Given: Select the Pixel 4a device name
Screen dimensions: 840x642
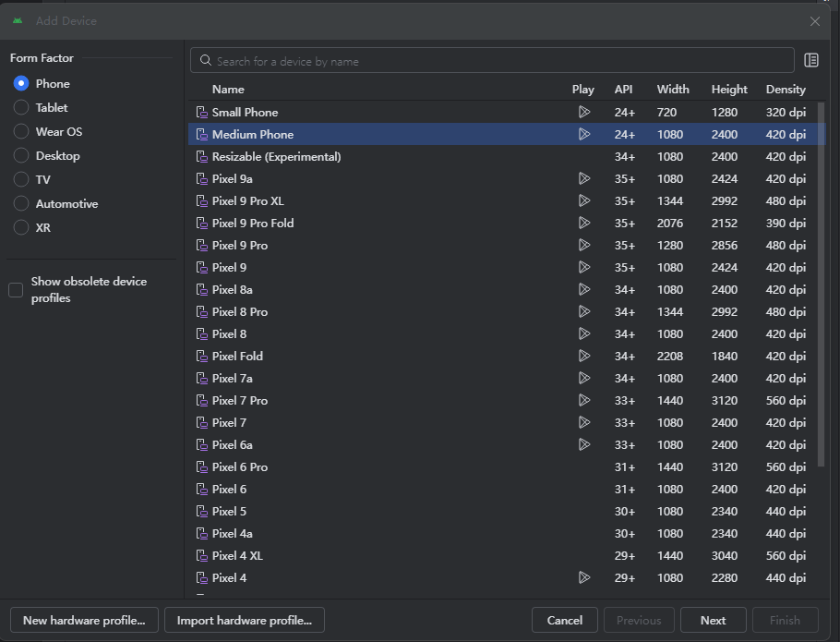Looking at the screenshot, I should pos(232,534).
